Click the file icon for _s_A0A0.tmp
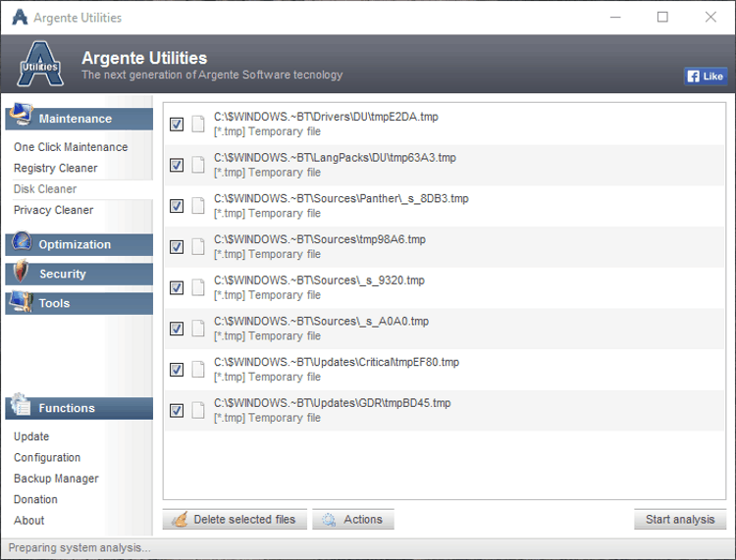 click(x=198, y=329)
